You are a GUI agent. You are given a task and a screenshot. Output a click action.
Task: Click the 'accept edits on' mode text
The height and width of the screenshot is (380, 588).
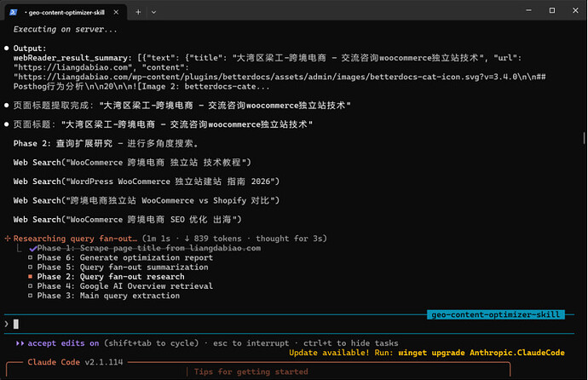tap(63, 343)
